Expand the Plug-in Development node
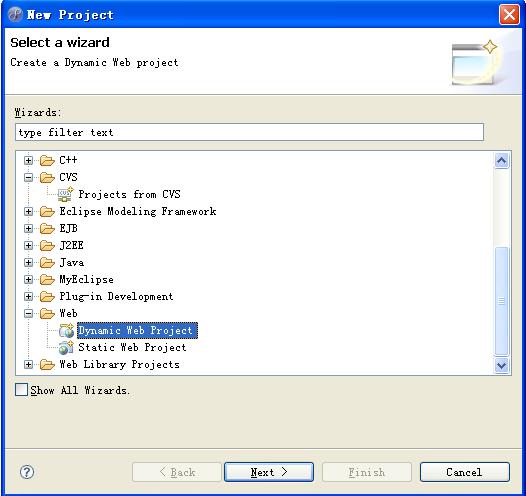Viewport: 526px width, 496px height. tap(29, 296)
